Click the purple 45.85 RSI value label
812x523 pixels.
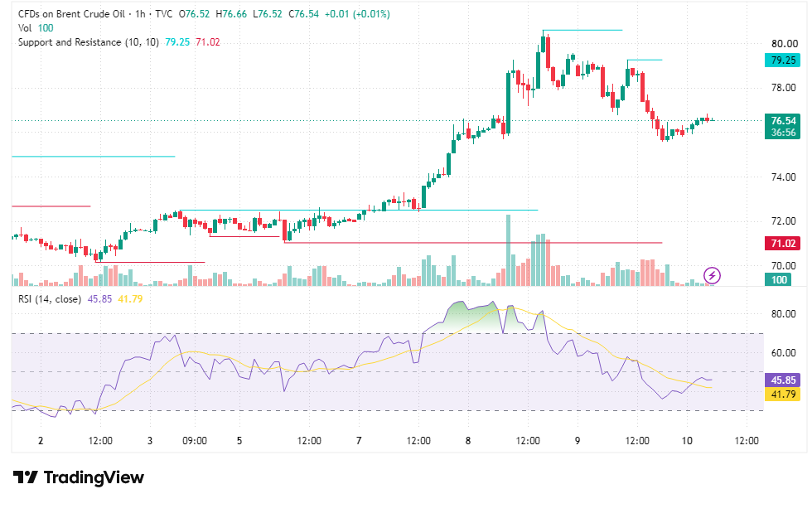[x=782, y=380]
